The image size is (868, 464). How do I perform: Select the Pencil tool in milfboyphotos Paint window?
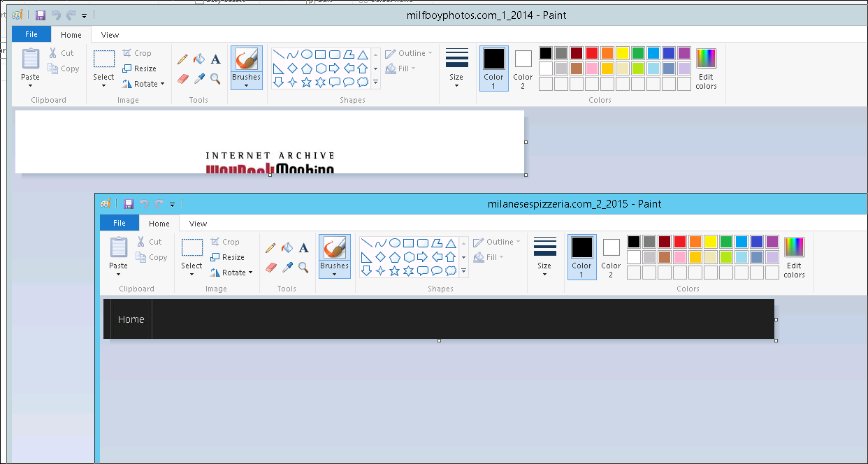(x=182, y=59)
